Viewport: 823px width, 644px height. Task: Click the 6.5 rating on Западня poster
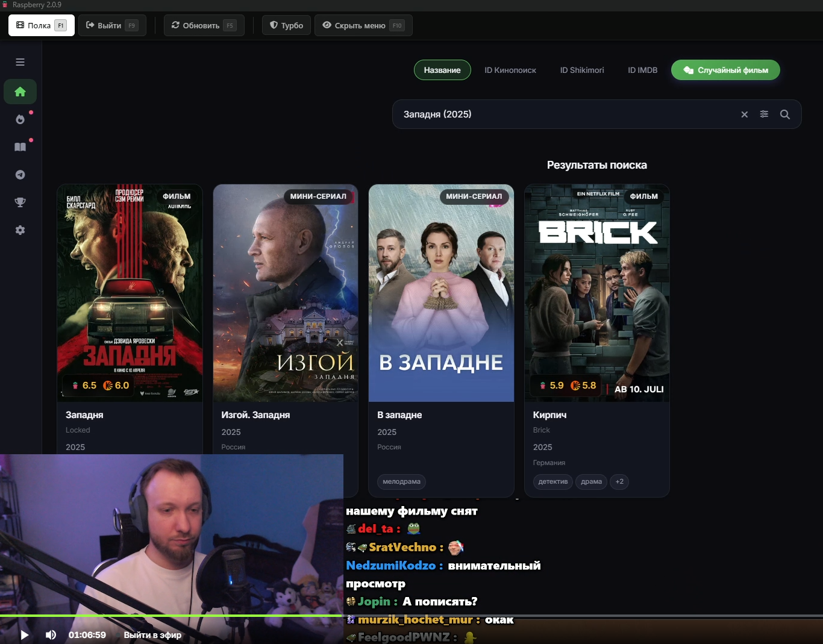coord(84,386)
